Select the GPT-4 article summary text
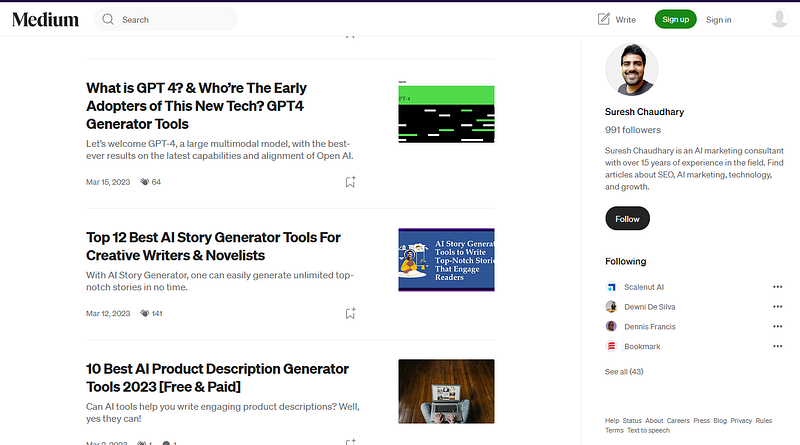800x445 pixels. tap(219, 150)
